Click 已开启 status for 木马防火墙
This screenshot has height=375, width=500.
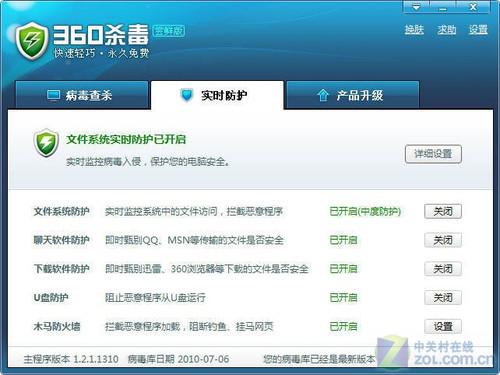tap(343, 326)
